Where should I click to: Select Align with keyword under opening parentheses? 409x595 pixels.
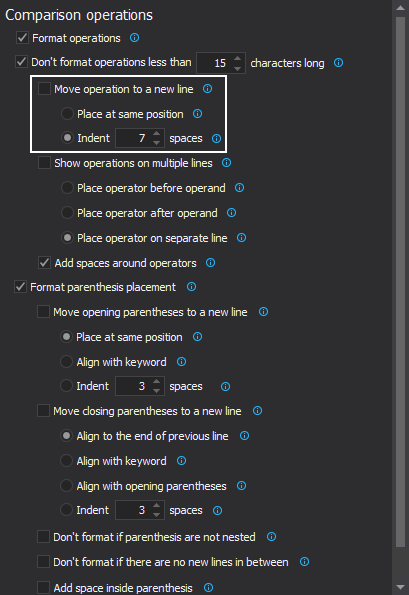66,362
